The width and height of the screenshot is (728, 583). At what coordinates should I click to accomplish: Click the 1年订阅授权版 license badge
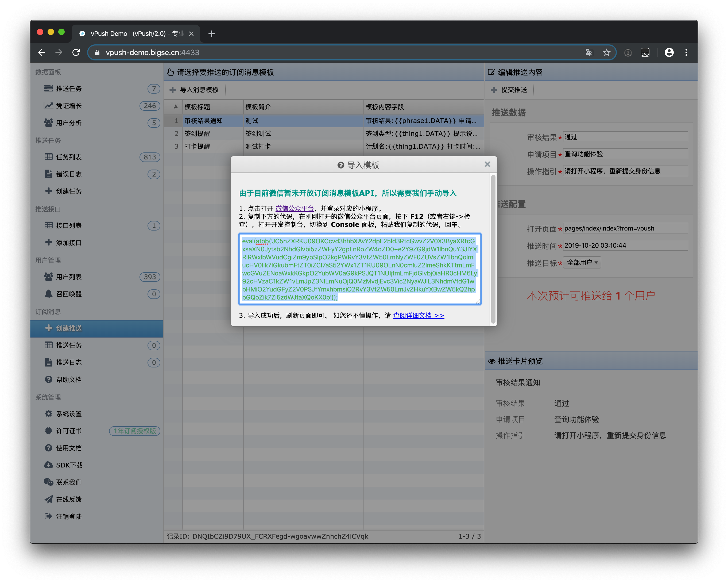pyautogui.click(x=134, y=431)
